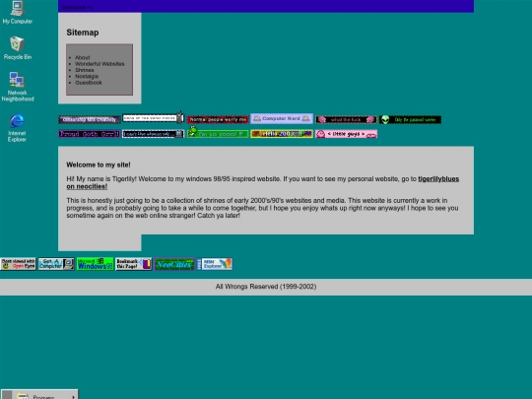The width and height of the screenshot is (532, 399).
Task: Click the 'All Wrongs Reserved (1999-2002)' footer text
Action: click(266, 287)
